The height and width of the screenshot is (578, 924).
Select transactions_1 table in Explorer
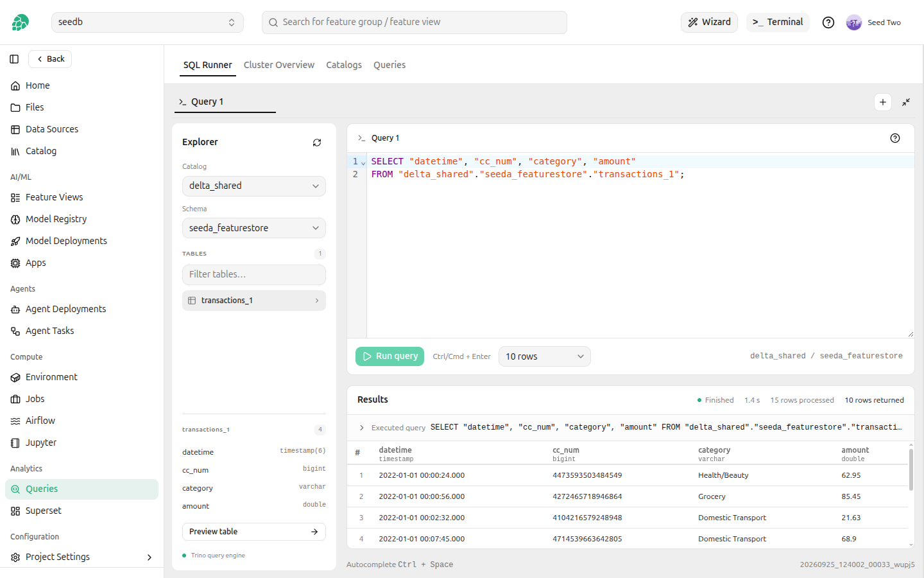pyautogui.click(x=254, y=301)
